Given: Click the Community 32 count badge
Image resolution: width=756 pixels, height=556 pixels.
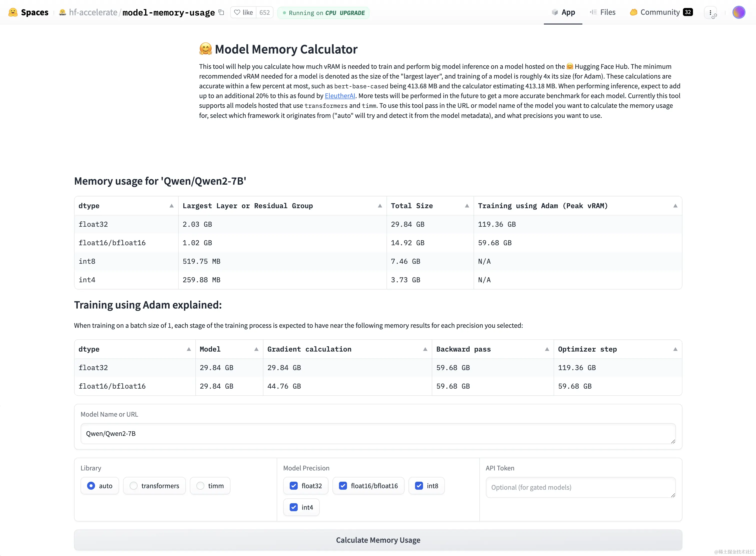Looking at the screenshot, I should click(688, 12).
